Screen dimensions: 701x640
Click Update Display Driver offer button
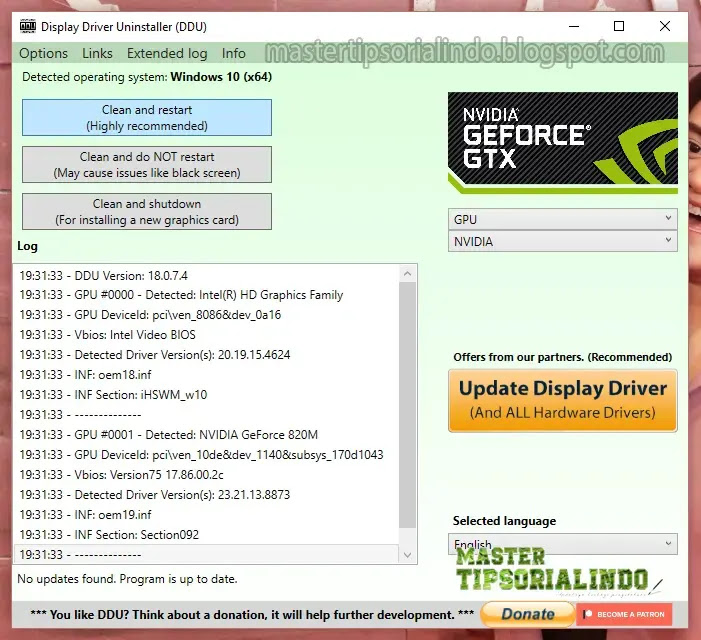(x=562, y=400)
